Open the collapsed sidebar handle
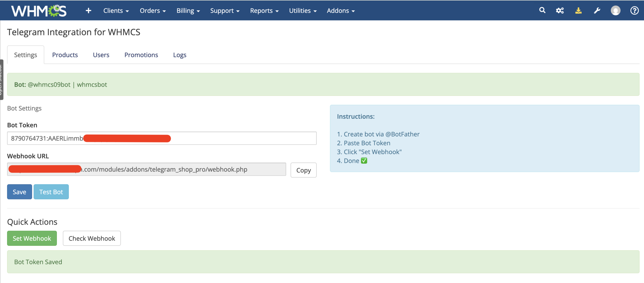Viewport: 644px width, 283px height. coord(2,80)
